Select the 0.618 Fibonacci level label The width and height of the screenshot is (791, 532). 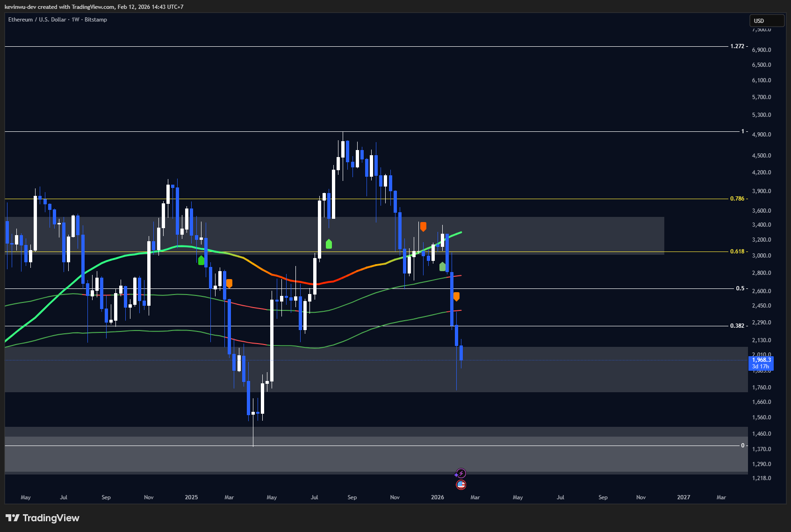coord(737,252)
